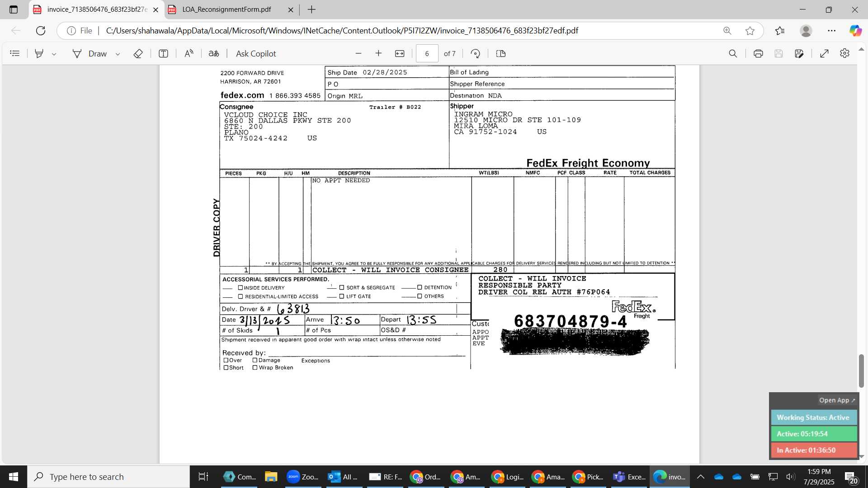Expand the Draw options dropdown

click(x=118, y=54)
